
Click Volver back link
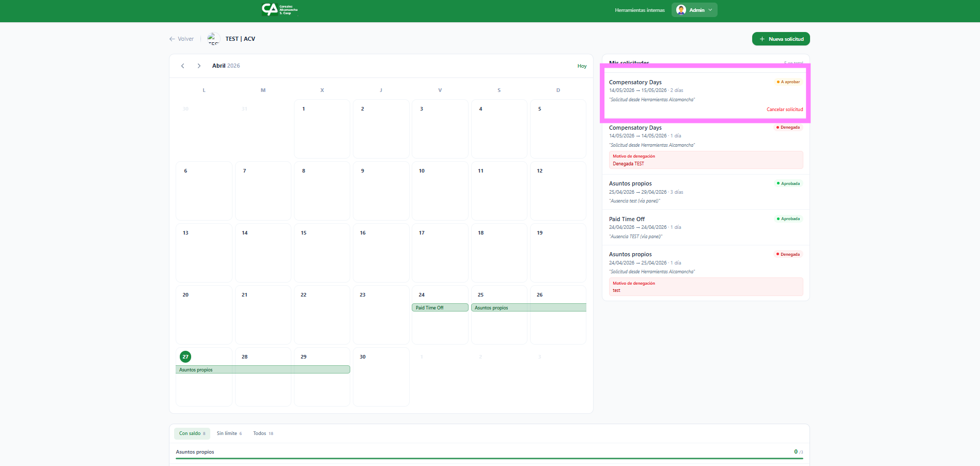coord(181,39)
